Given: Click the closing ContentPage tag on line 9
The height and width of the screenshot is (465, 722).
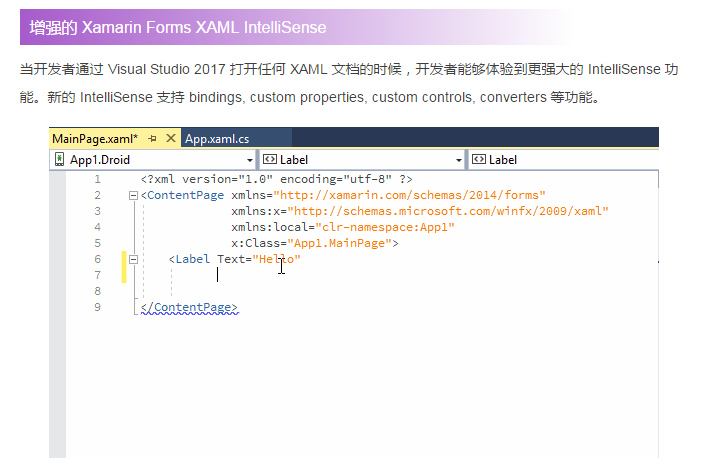Looking at the screenshot, I should pos(189,307).
